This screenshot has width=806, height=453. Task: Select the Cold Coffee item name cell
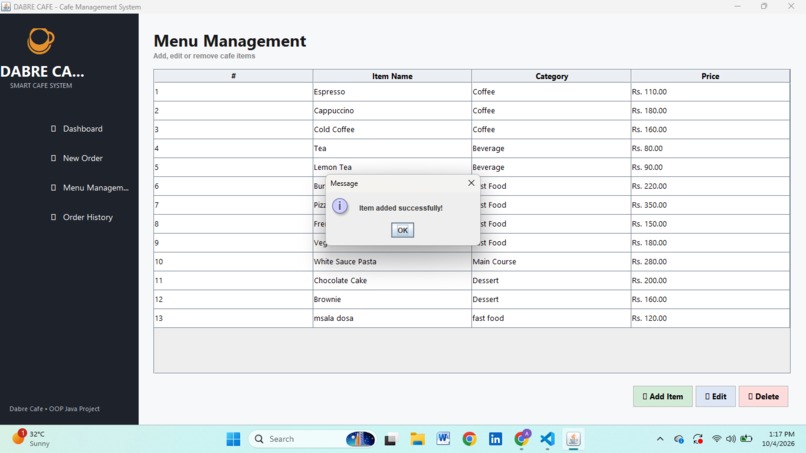click(392, 130)
